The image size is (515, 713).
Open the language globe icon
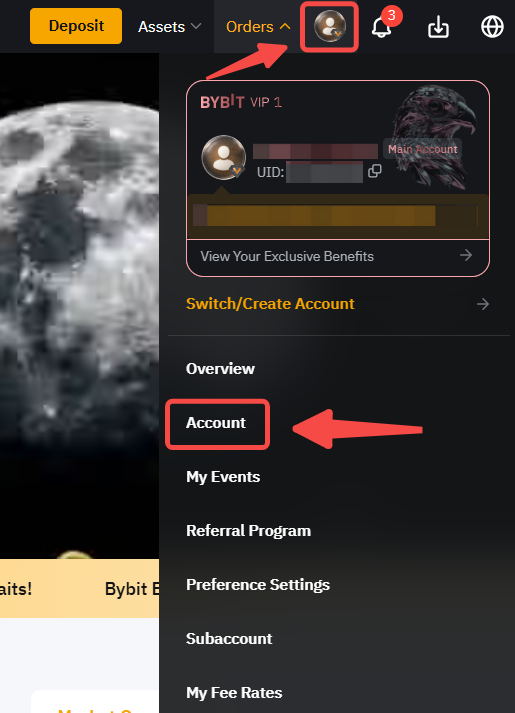pyautogui.click(x=492, y=27)
